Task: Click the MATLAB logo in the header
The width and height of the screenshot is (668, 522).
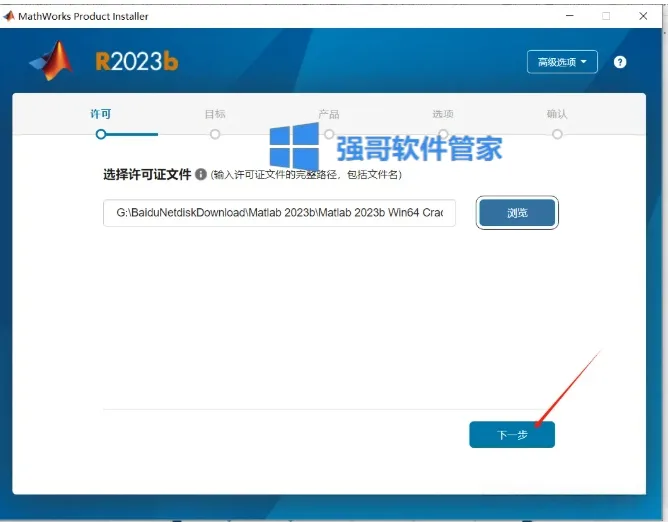Action: [x=52, y=61]
